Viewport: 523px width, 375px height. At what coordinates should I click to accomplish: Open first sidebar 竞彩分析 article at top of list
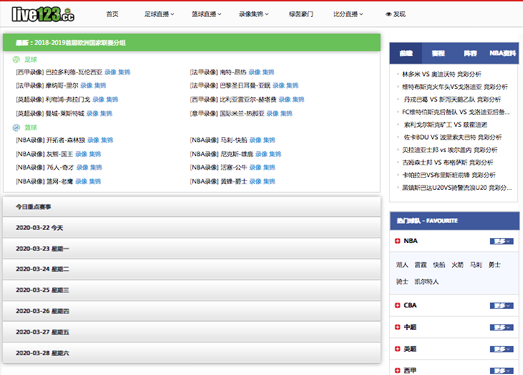(x=442, y=74)
